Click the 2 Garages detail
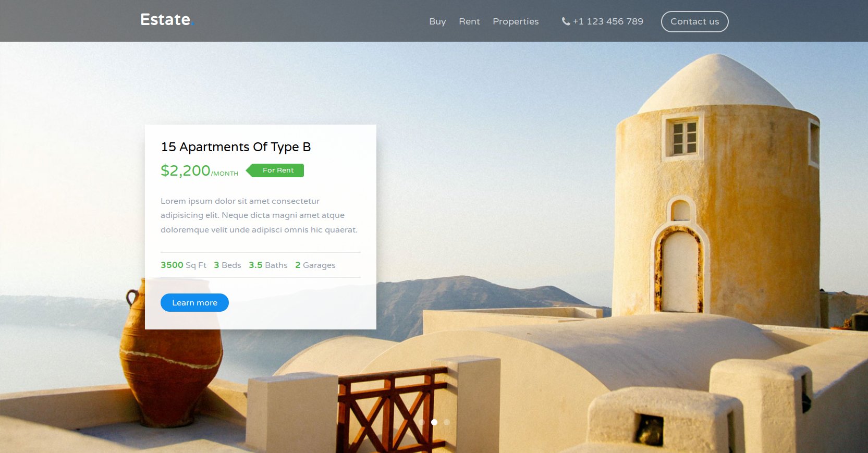 pyautogui.click(x=315, y=265)
